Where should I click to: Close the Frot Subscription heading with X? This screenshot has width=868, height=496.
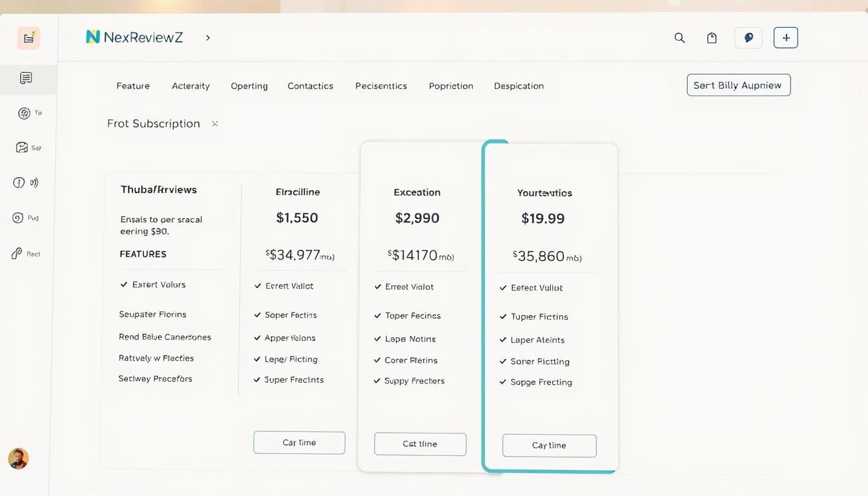(215, 123)
